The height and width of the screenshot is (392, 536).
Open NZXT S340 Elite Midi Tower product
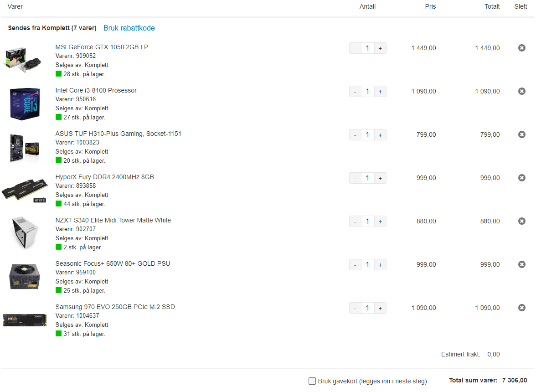coord(113,220)
